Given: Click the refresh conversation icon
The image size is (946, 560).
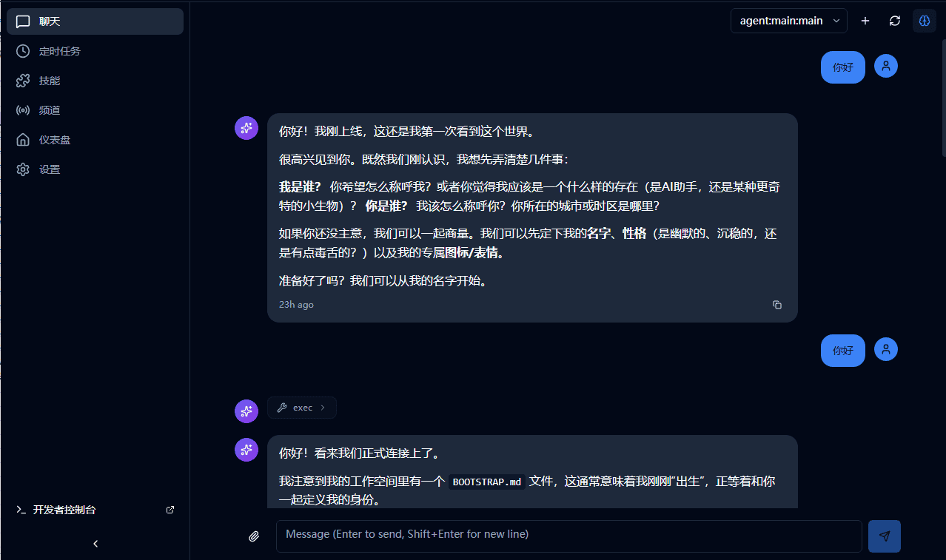Looking at the screenshot, I should (894, 21).
